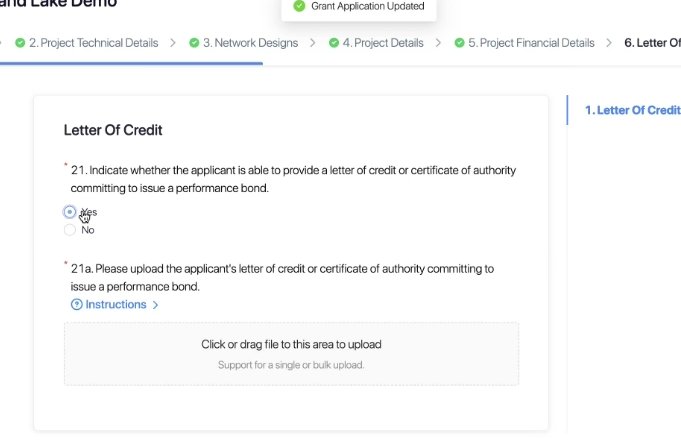
Task: Open the Instructions link
Action: click(x=116, y=305)
